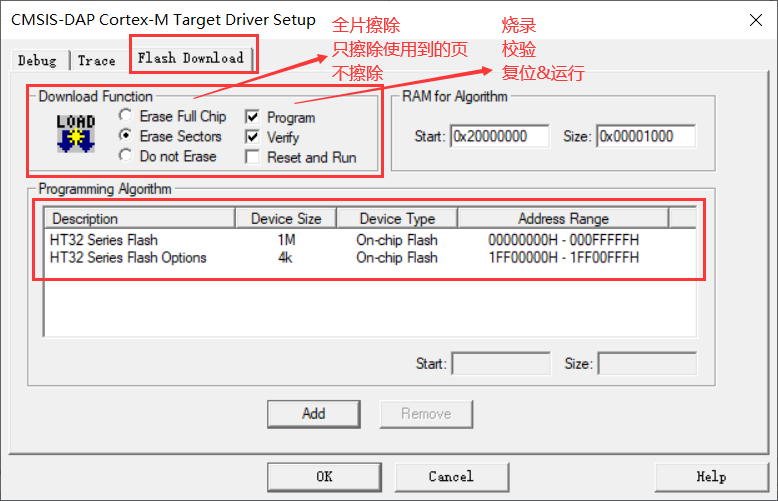778x501 pixels.
Task: Select Erase Full Chip option
Action: 126,116
